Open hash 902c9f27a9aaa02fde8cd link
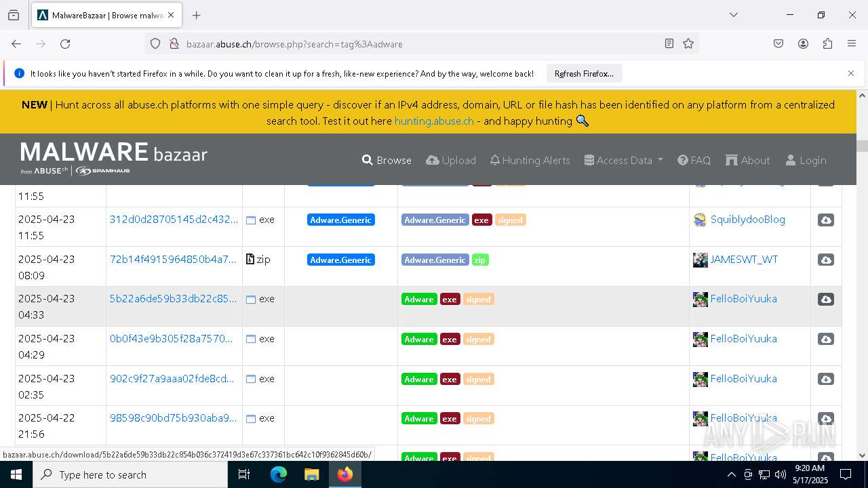The image size is (868, 488). click(x=172, y=378)
